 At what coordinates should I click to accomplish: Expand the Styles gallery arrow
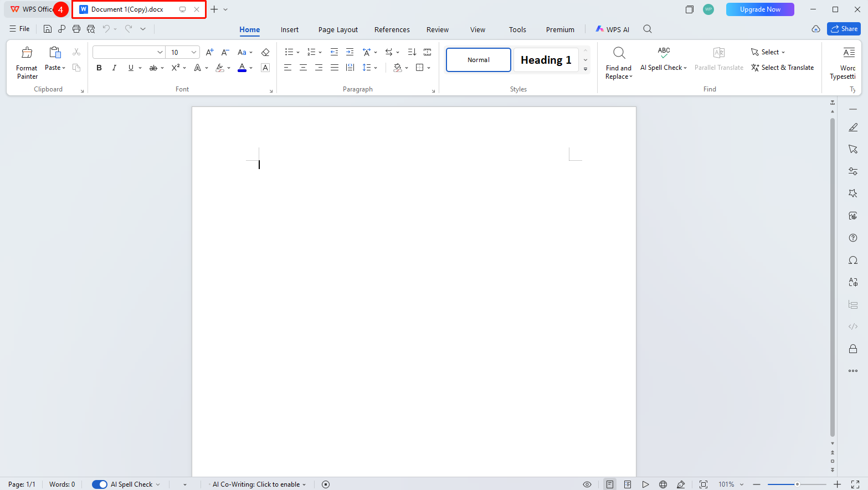[585, 69]
